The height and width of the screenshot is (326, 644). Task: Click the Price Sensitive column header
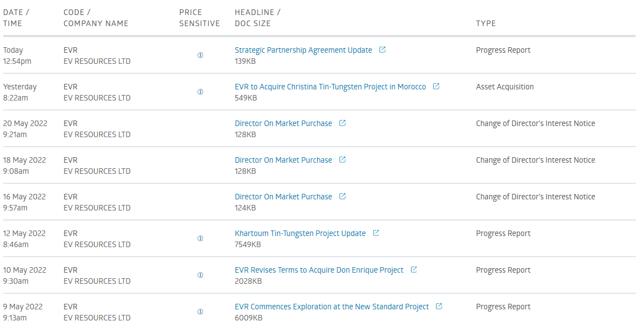(x=200, y=18)
